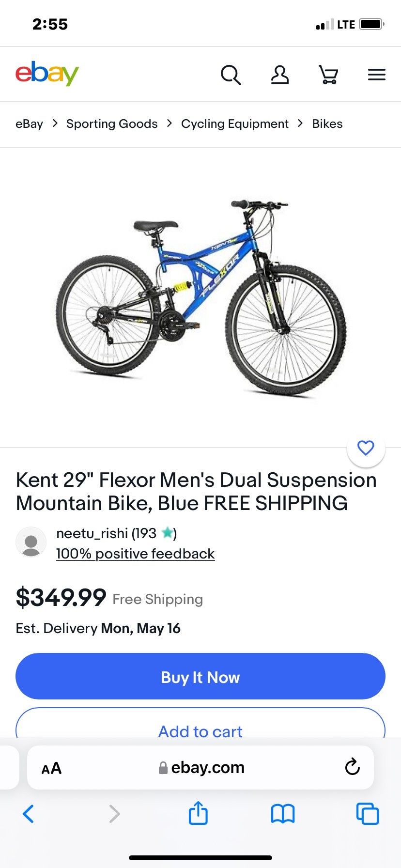Open the Bikes breadcrumb category
The width and height of the screenshot is (401, 868).
pyautogui.click(x=327, y=124)
